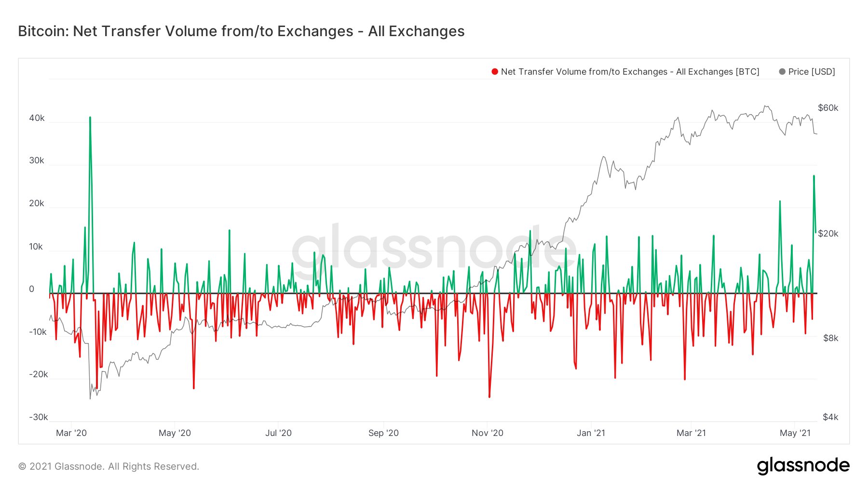
Task: Select the Nov '20 x-axis label
Action: click(x=487, y=433)
